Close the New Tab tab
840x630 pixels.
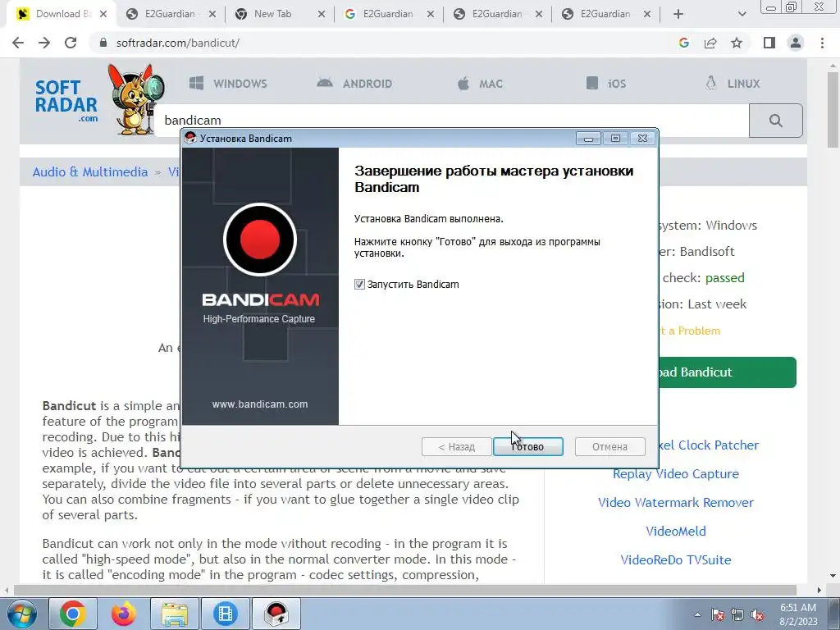pos(321,15)
